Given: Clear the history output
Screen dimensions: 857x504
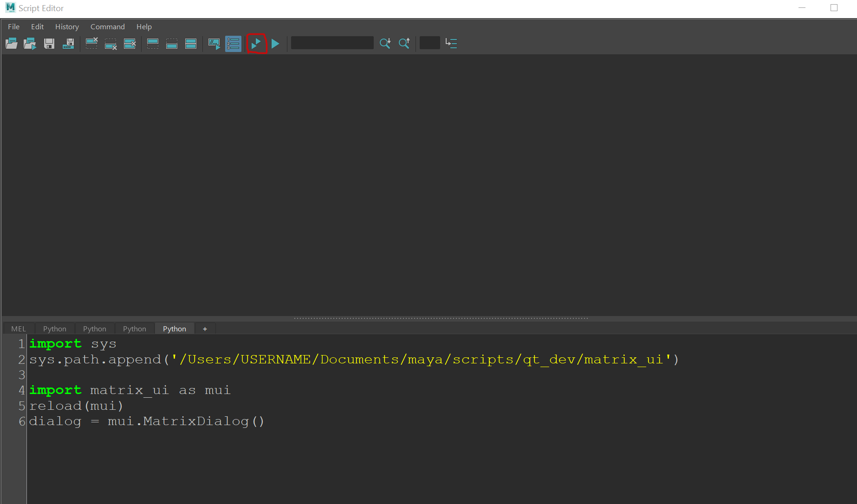Looking at the screenshot, I should click(x=92, y=44).
